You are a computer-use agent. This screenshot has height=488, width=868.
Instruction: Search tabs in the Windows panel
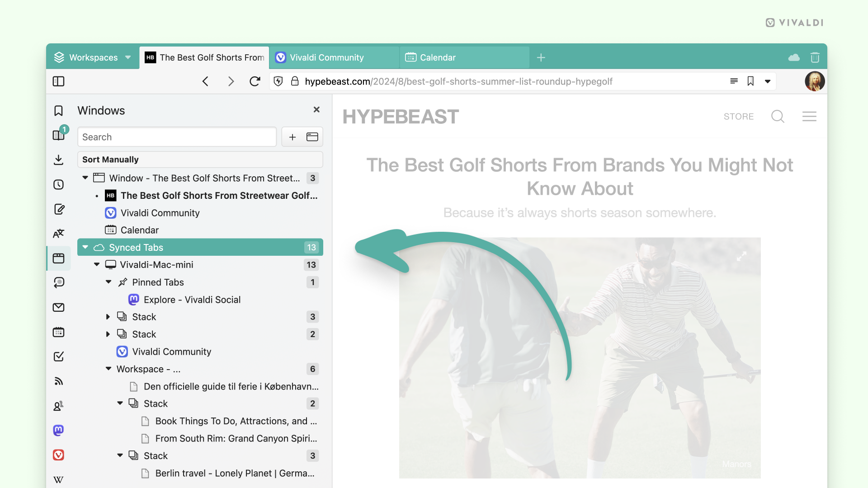point(177,137)
